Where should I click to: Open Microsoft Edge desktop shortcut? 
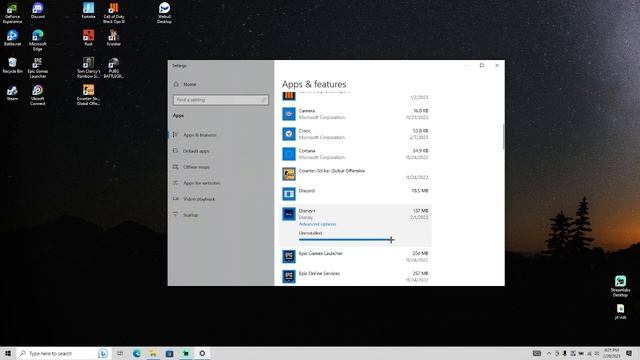click(38, 40)
